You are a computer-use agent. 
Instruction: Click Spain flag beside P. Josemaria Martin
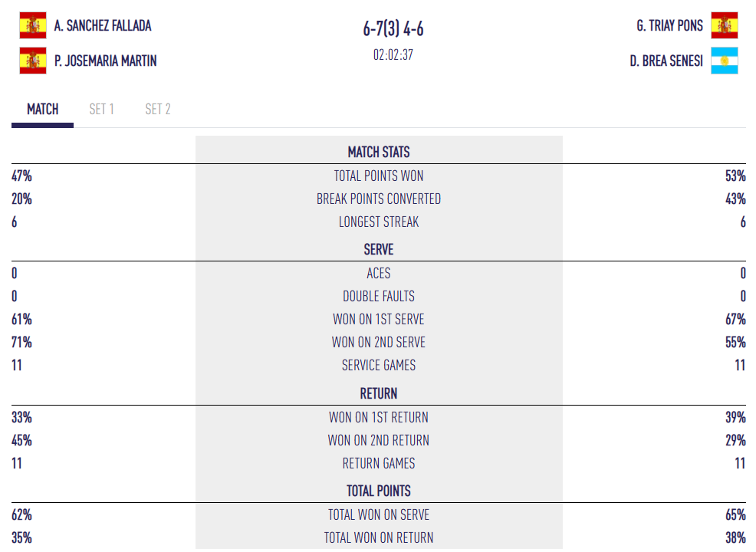click(x=32, y=61)
